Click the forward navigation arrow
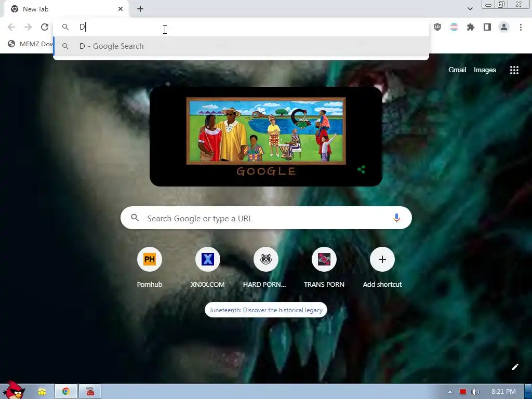 [28, 27]
